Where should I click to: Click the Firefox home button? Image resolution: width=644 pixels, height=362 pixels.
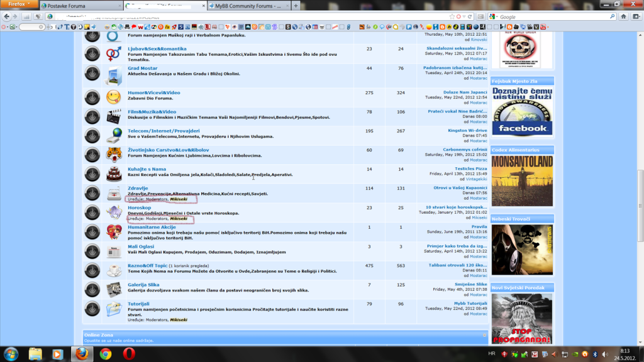tap(623, 17)
